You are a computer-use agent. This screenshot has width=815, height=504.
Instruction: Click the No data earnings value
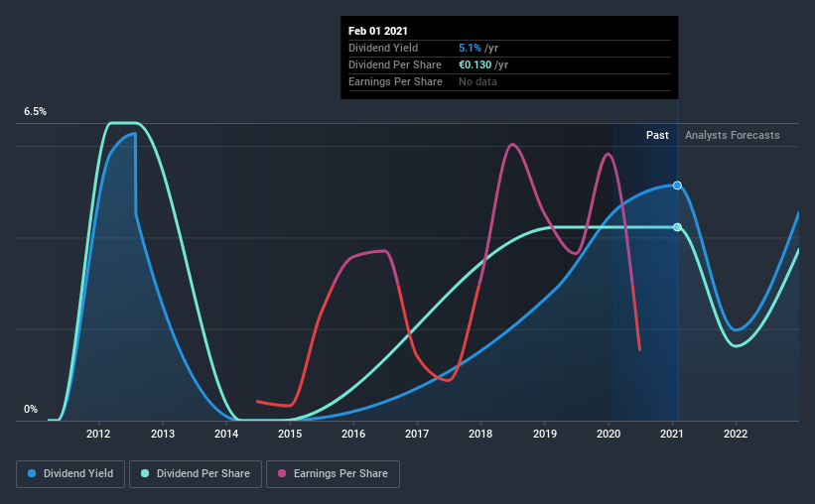click(477, 81)
